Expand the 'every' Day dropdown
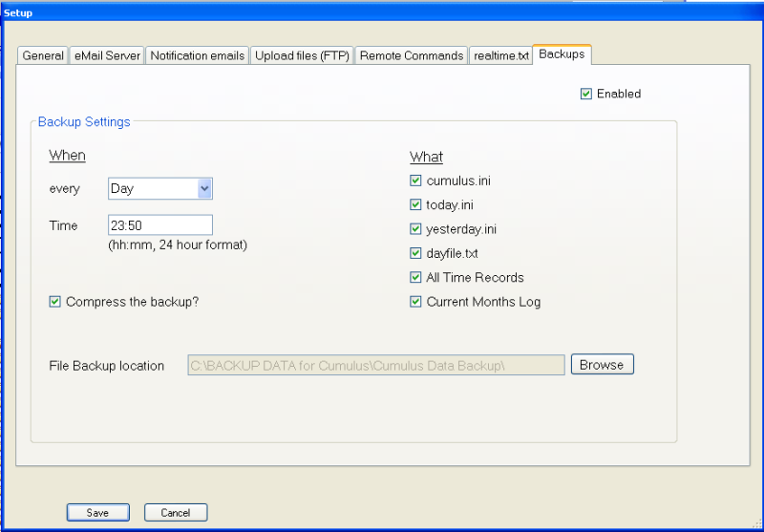Image resolution: width=764 pixels, height=532 pixels. tap(203, 189)
